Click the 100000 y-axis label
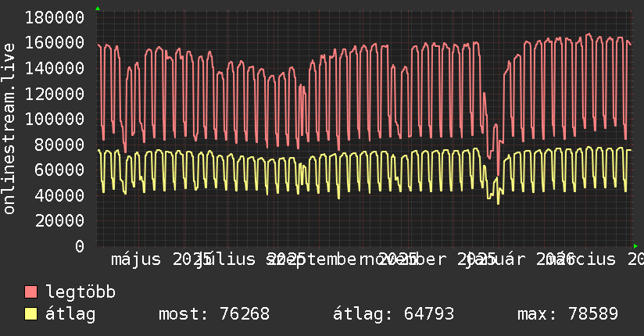Screen dimensions: 644x336 click(55, 120)
